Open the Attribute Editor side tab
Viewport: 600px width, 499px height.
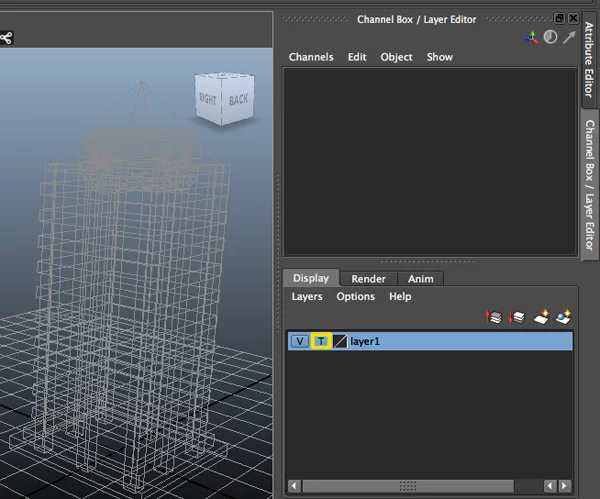pyautogui.click(x=590, y=60)
